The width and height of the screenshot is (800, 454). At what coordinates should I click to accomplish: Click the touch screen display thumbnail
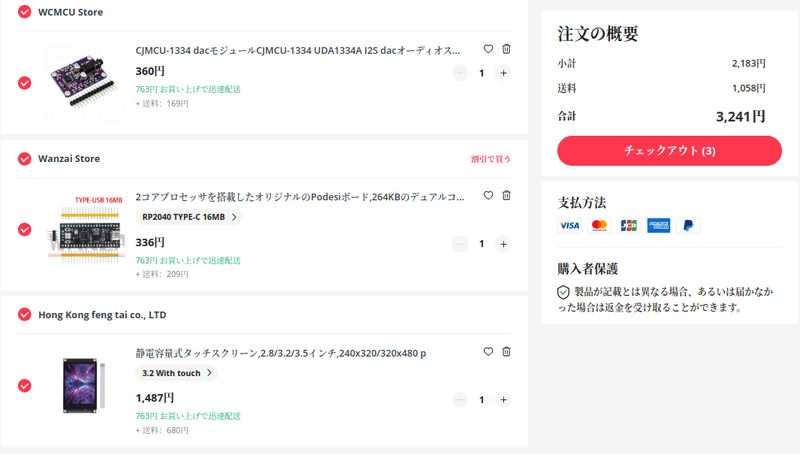[85, 386]
